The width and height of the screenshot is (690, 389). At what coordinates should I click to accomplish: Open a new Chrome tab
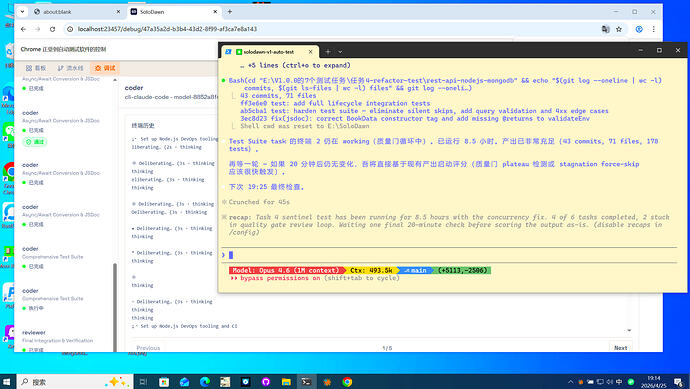click(230, 12)
